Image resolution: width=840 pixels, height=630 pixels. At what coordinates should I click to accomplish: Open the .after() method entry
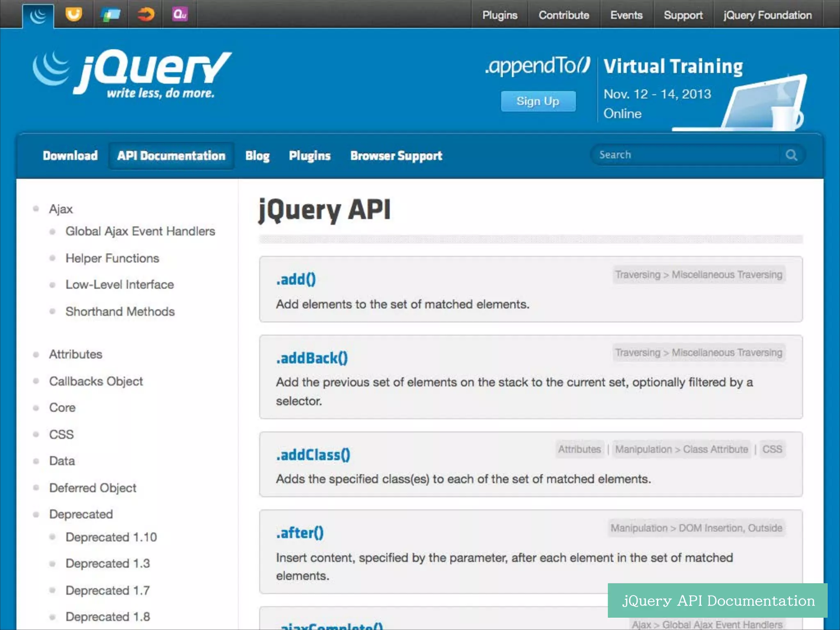pos(300,533)
